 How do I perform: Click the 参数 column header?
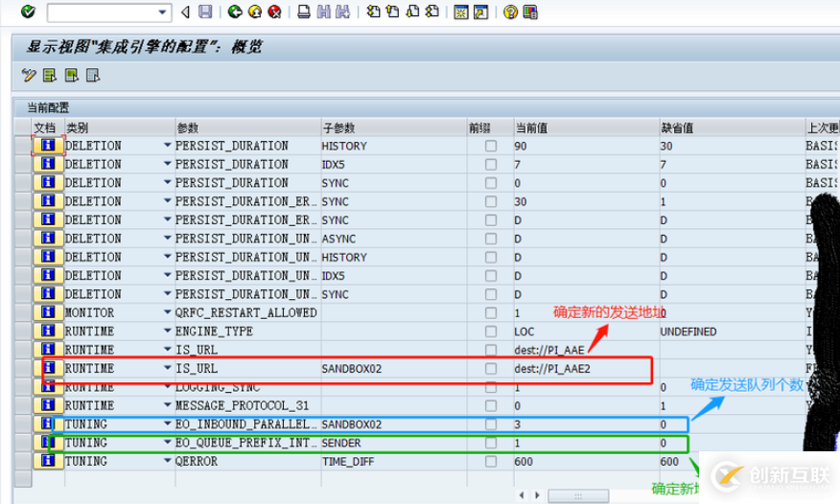tap(248, 127)
